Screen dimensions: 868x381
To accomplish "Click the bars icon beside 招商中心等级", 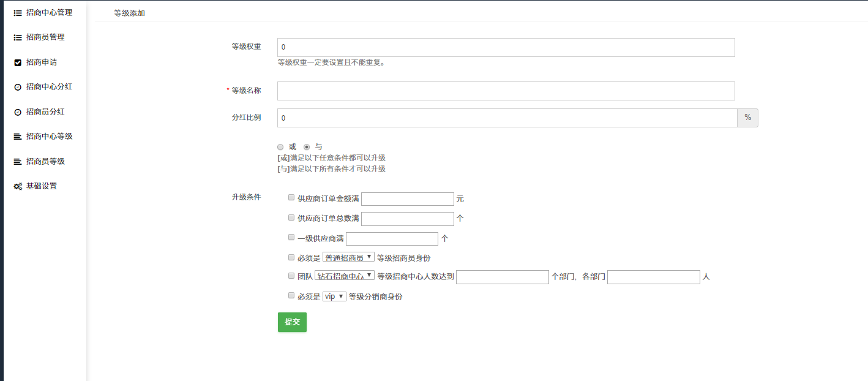I will (x=18, y=137).
